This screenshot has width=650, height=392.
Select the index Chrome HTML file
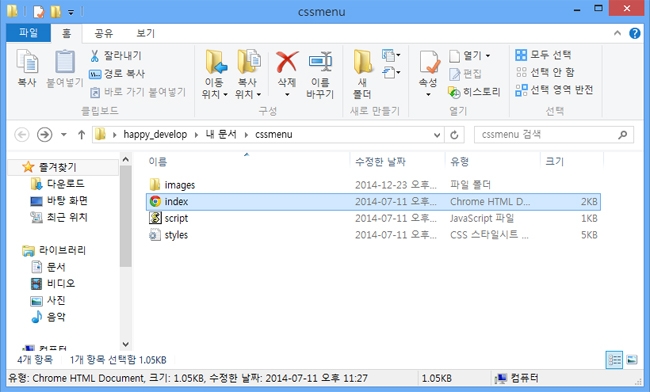point(373,202)
